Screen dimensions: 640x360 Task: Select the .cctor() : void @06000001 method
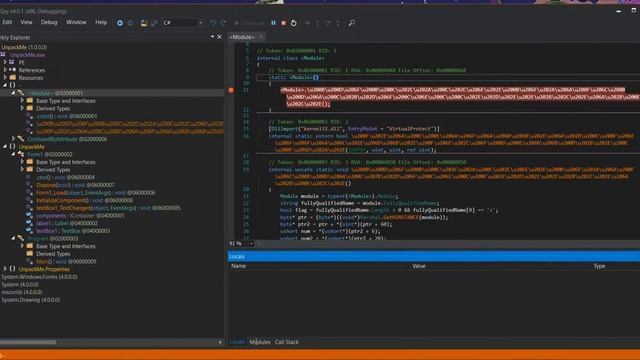(67, 116)
